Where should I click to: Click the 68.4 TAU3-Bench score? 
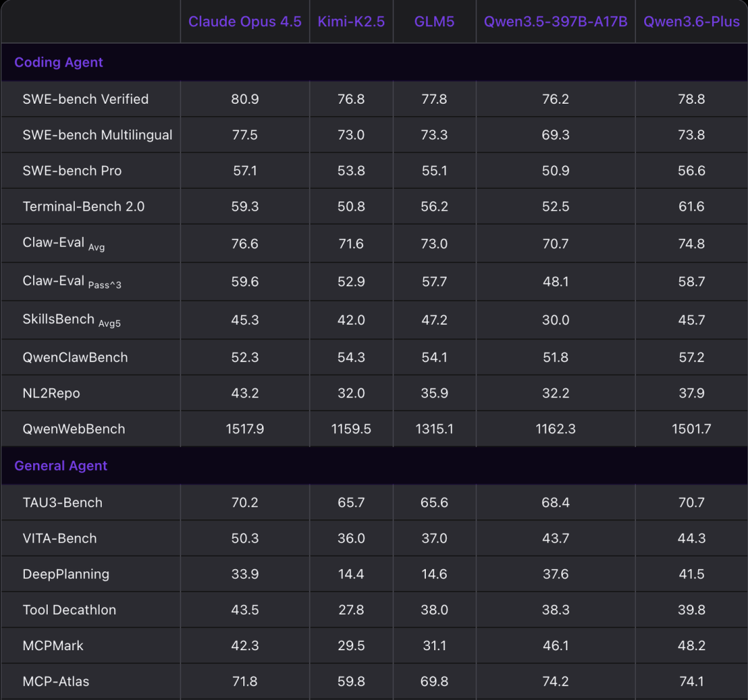click(555, 503)
